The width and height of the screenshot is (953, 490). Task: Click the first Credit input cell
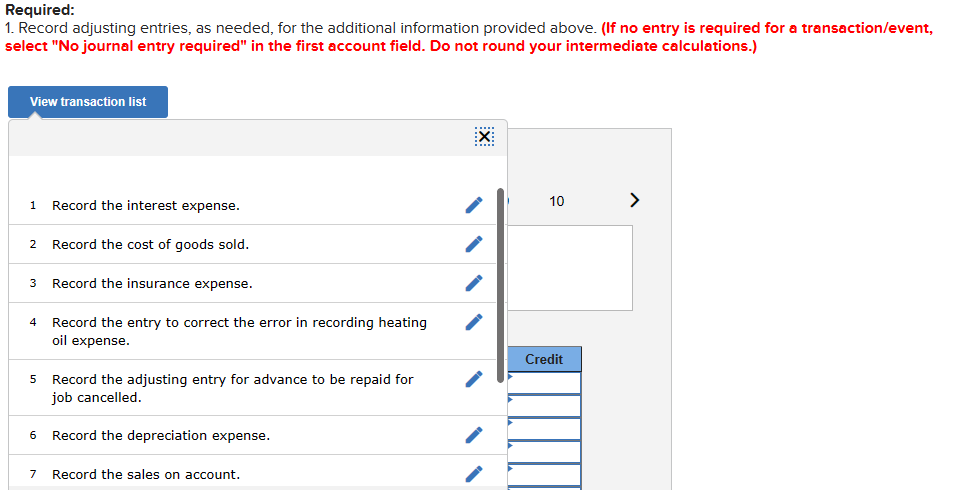coord(544,382)
